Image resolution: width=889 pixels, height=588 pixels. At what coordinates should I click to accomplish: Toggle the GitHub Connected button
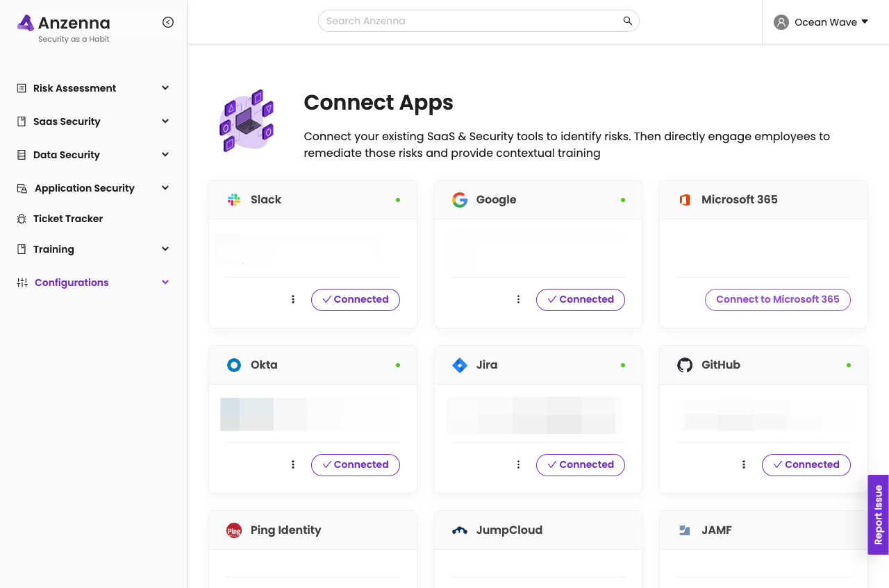point(806,464)
